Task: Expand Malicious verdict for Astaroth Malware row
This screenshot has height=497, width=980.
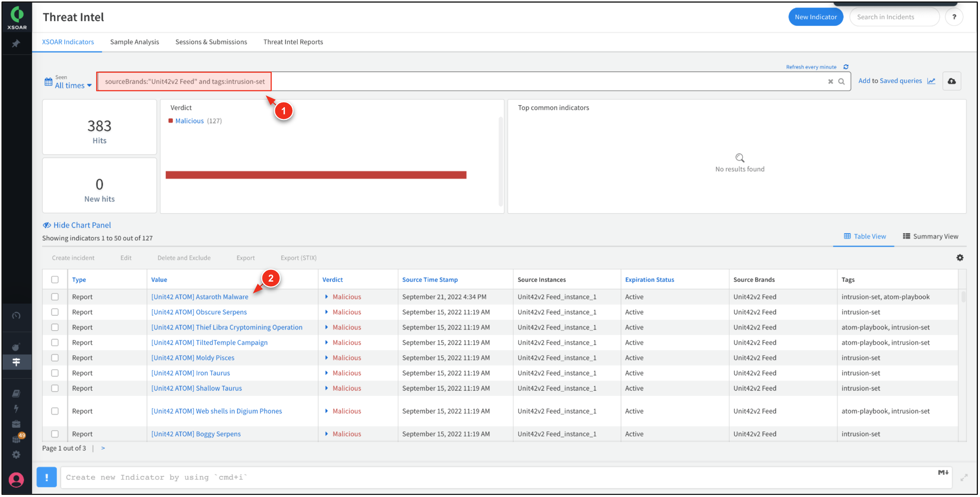Action: (327, 297)
